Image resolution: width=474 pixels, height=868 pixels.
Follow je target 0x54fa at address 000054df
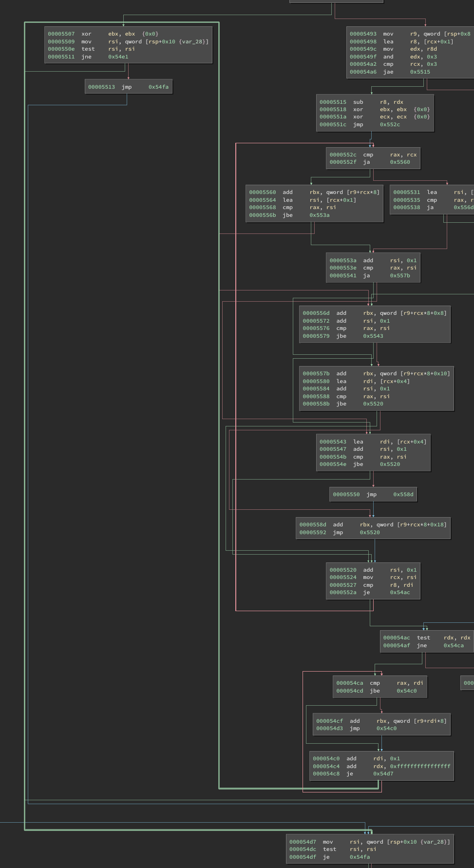click(360, 857)
